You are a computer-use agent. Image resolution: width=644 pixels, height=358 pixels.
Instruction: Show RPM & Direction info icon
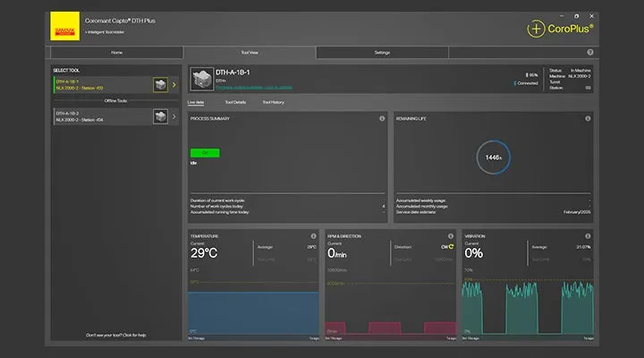(x=451, y=236)
